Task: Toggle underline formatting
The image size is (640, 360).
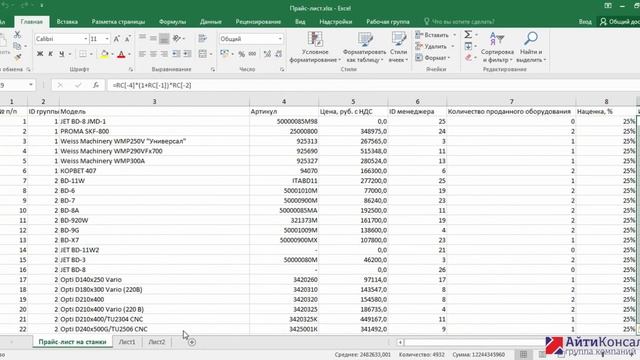Action: 62,54
